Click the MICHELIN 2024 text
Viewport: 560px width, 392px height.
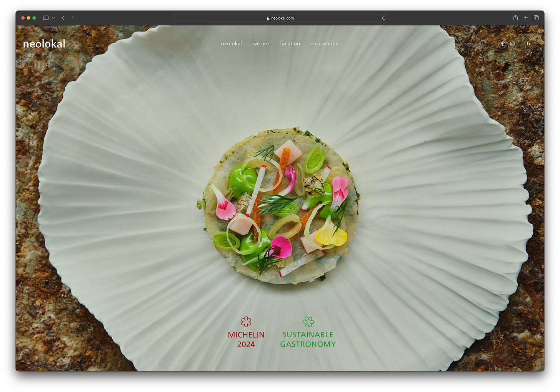(246, 339)
